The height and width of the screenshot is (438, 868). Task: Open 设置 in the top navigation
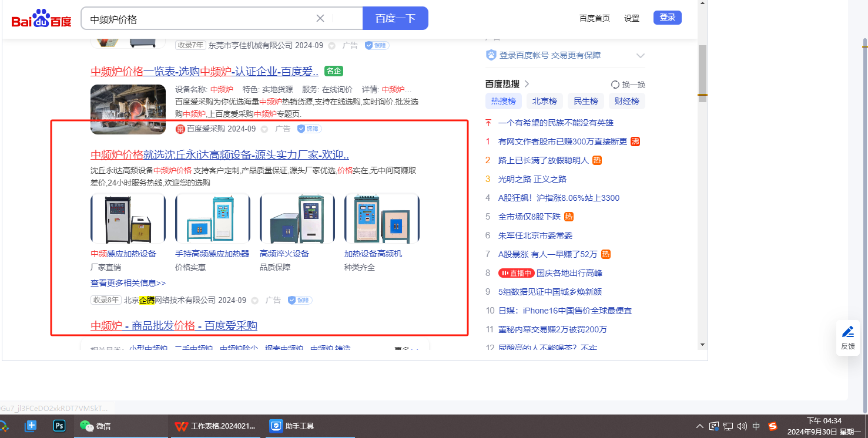[x=632, y=18]
